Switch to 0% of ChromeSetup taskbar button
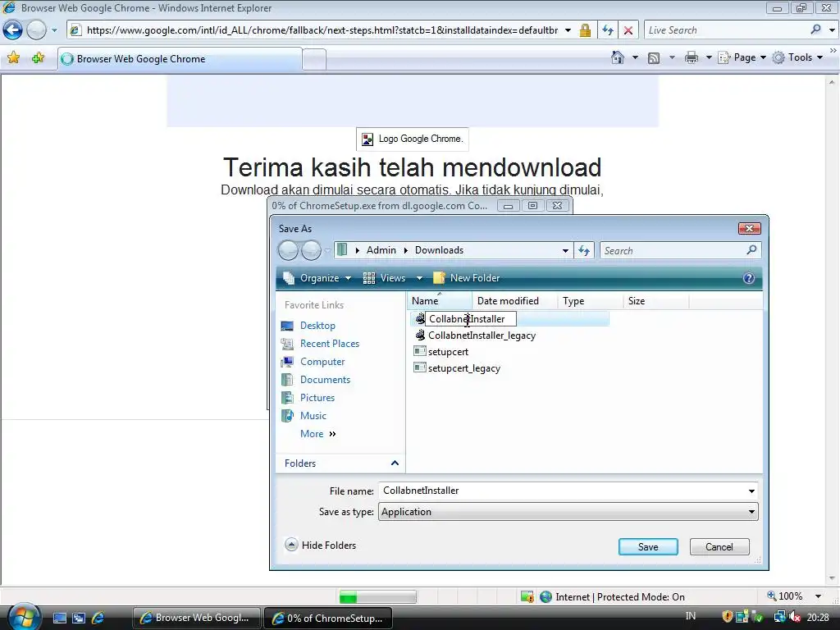The height and width of the screenshot is (630, 840). 328,619
